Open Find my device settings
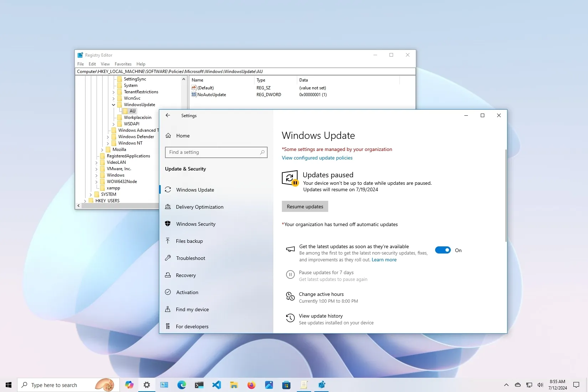The image size is (588, 392). pyautogui.click(x=192, y=309)
